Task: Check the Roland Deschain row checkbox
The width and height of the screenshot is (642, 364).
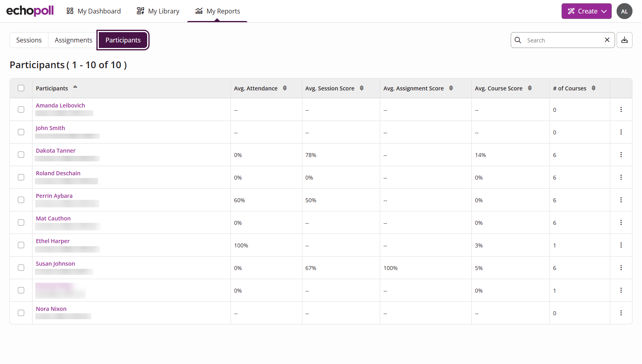Action: click(x=21, y=177)
